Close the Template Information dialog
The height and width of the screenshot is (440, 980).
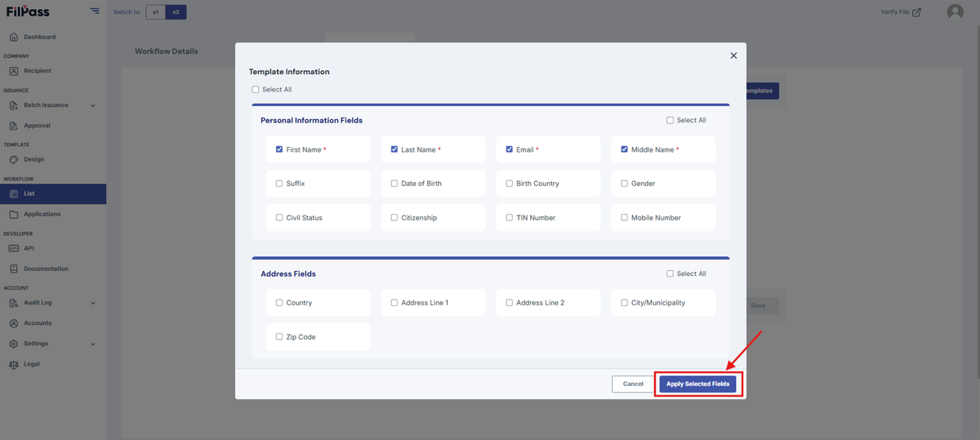pos(733,56)
